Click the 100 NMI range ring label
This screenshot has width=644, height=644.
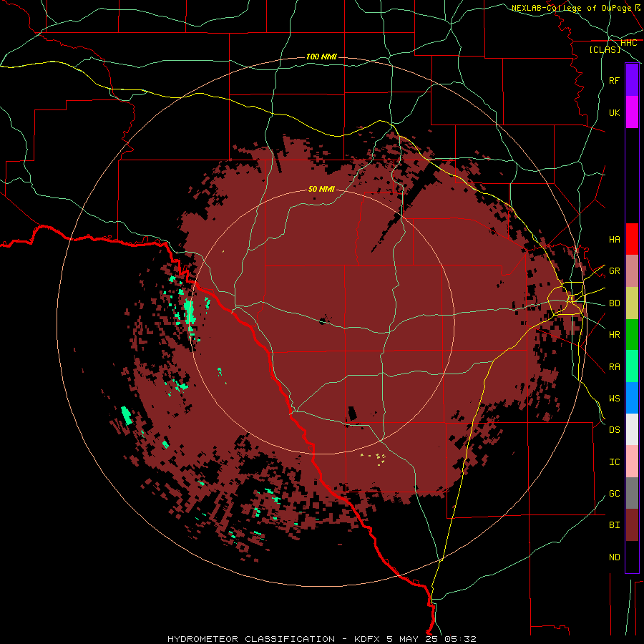(321, 57)
